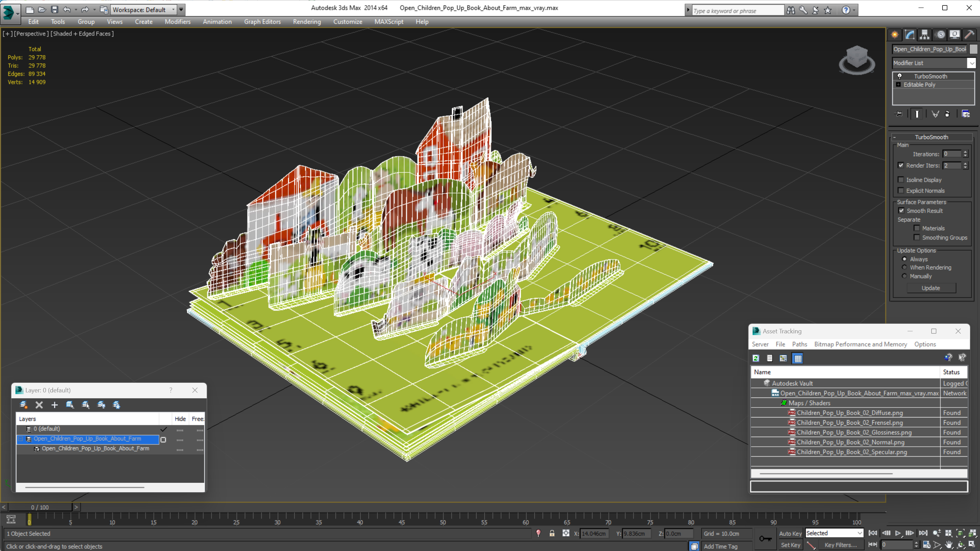The image size is (980, 551).
Task: Enable Isoline Display checkbox
Action: coord(901,180)
